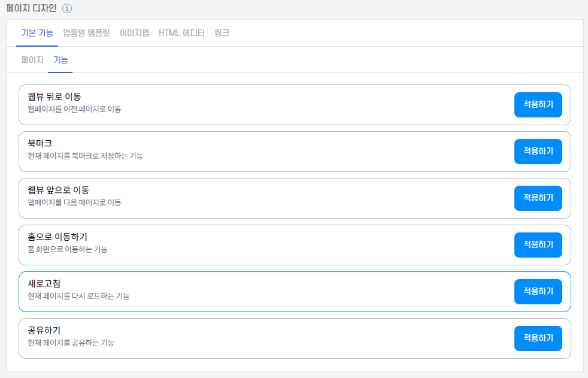588x378 pixels.
Task: Go to the HTML 에디터 tab
Action: tap(181, 33)
